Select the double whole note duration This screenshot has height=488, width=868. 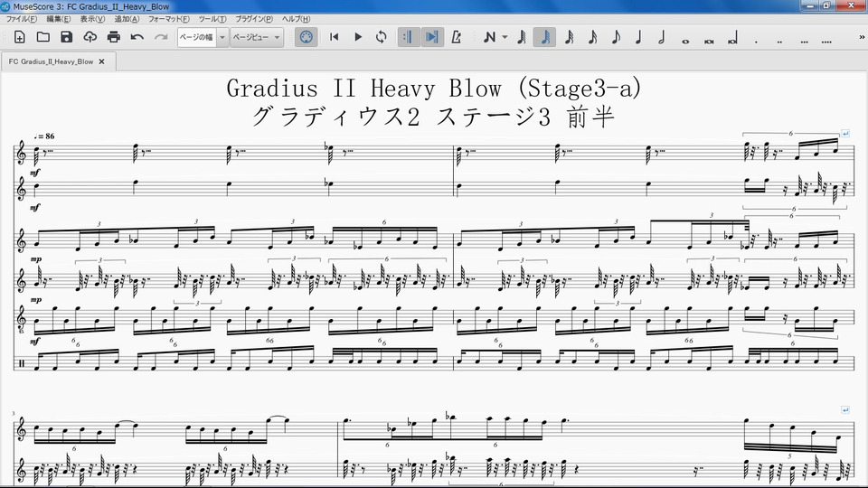[709, 41]
